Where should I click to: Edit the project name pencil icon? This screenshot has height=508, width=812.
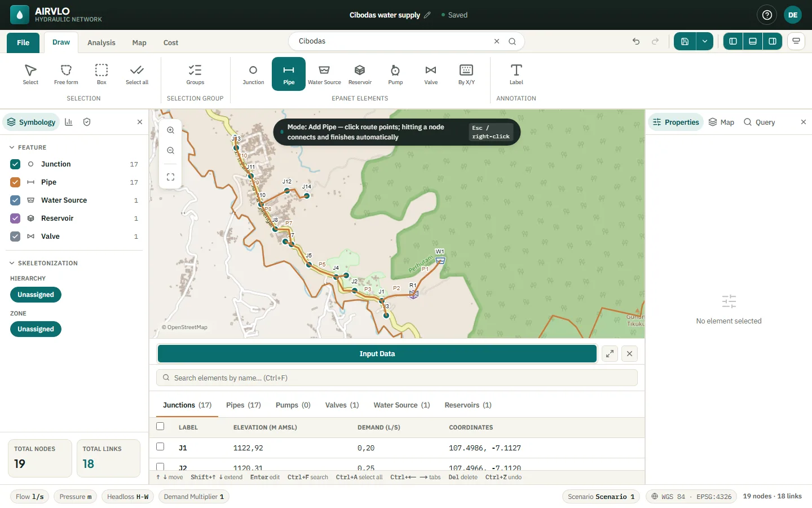427,15
